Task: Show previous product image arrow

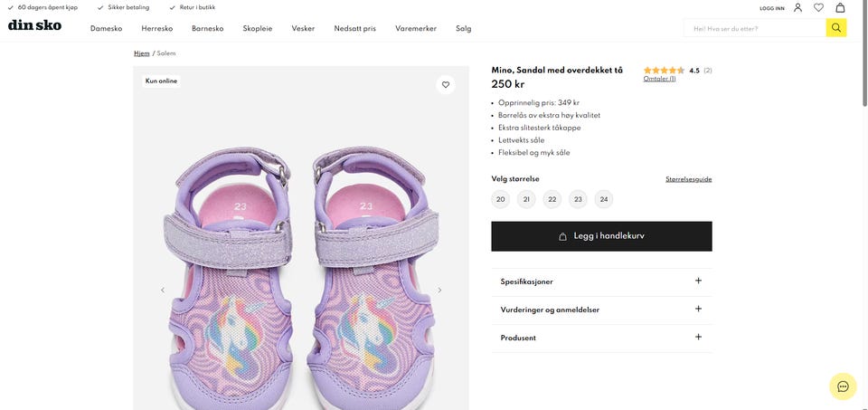Action: point(163,290)
